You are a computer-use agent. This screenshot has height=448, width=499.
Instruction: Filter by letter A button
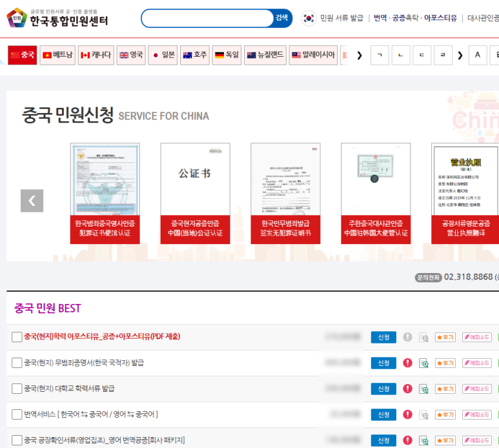click(x=478, y=55)
